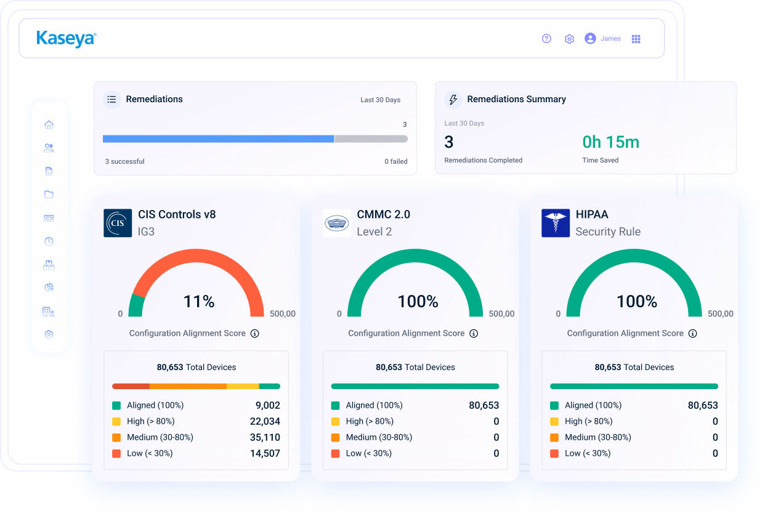The image size is (781, 532).
Task: Open the clock history icon in sidebar
Action: pyautogui.click(x=49, y=241)
